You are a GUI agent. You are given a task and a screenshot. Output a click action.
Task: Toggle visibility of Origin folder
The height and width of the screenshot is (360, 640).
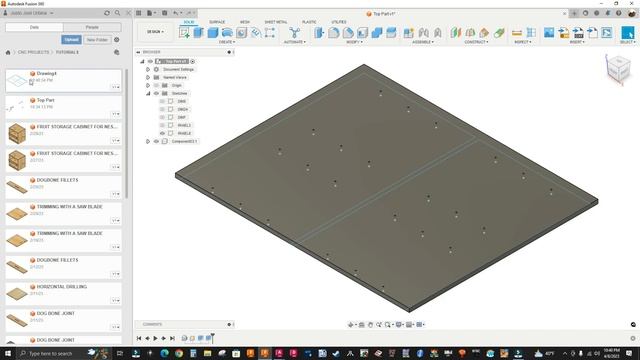(x=156, y=85)
